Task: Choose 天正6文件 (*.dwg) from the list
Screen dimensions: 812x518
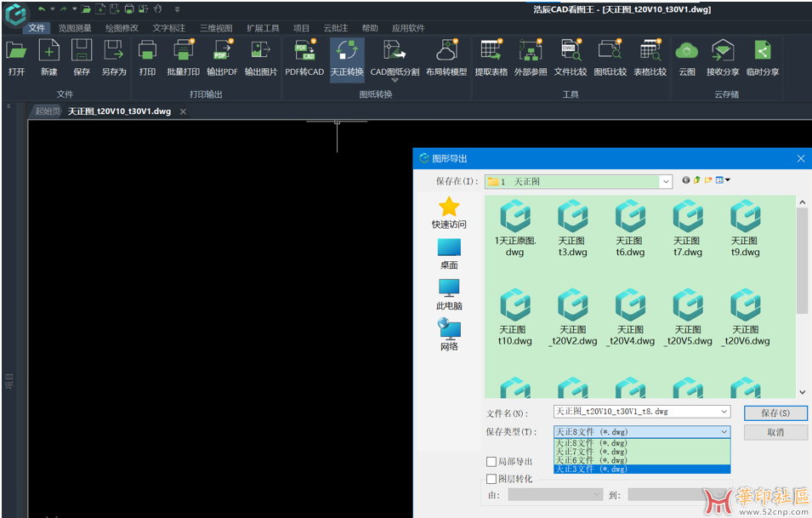Action: 642,460
